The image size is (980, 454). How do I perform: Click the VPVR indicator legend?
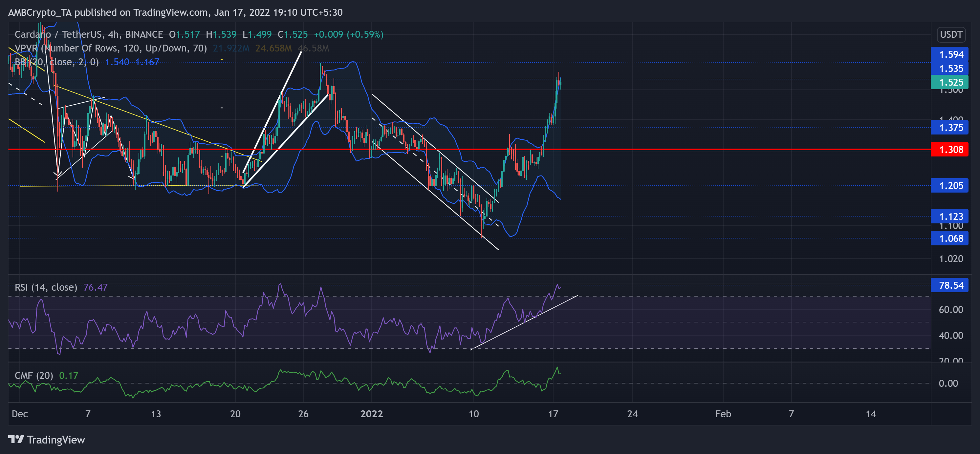point(111,48)
